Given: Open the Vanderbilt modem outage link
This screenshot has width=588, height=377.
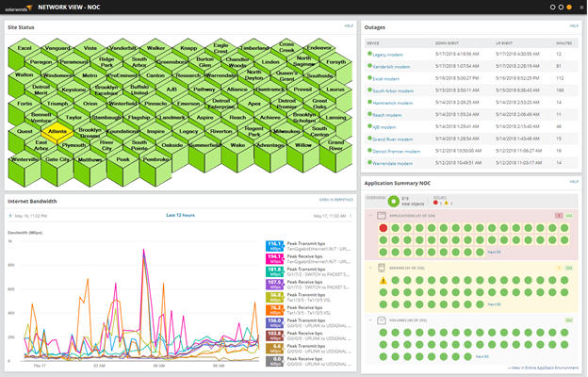Looking at the screenshot, I should 391,67.
